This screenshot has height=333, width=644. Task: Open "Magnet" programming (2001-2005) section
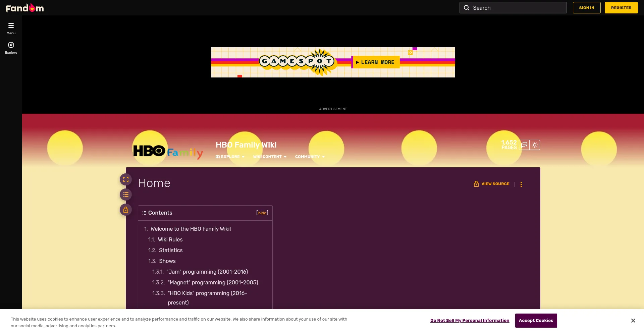[213, 282]
